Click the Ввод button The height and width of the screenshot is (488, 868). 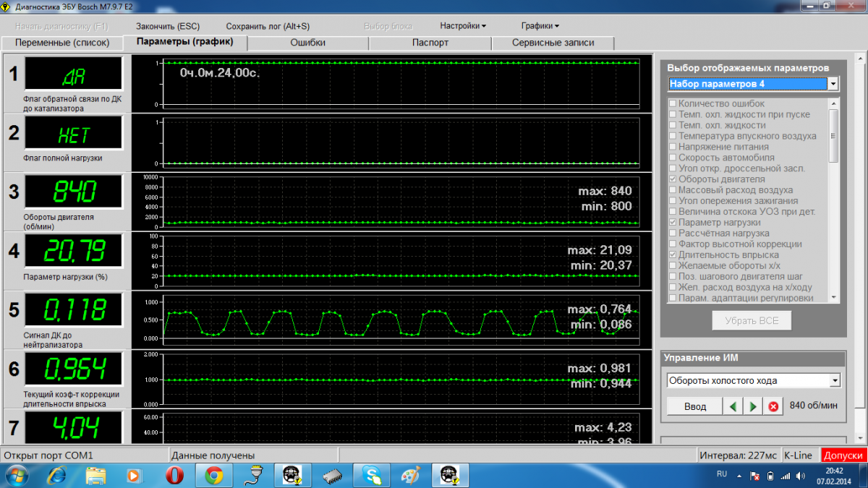694,406
